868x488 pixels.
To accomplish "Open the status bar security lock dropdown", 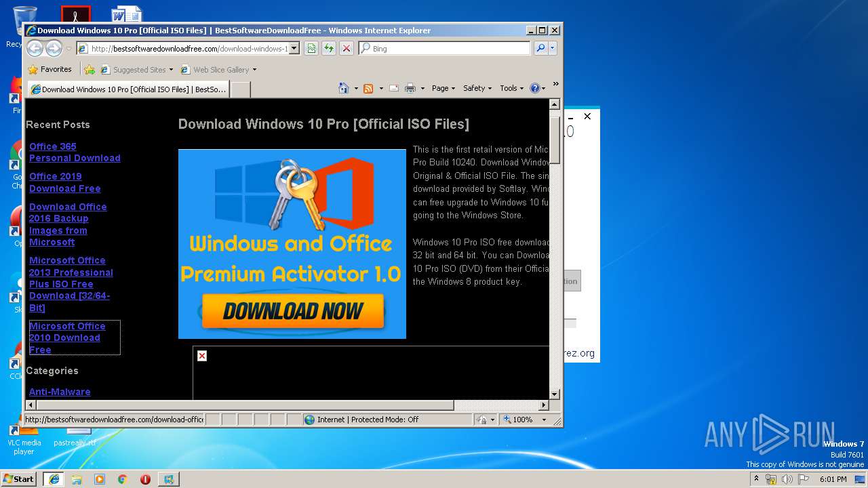I will [485, 420].
